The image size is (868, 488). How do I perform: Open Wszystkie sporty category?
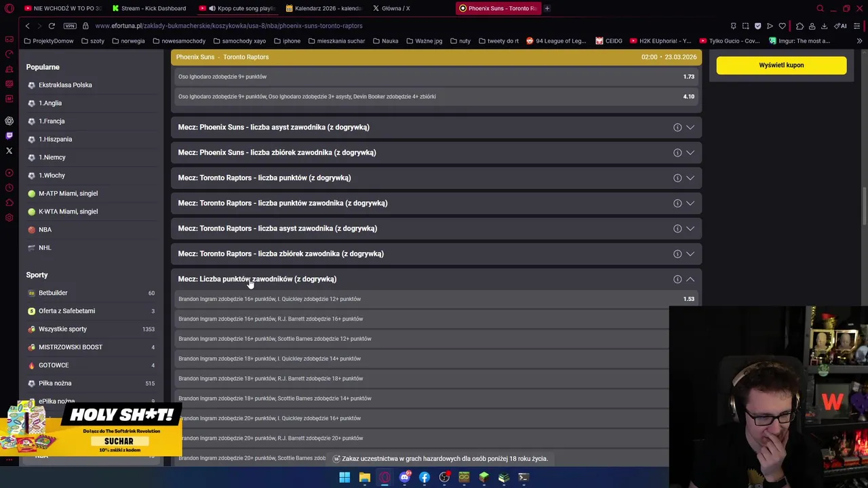click(62, 329)
